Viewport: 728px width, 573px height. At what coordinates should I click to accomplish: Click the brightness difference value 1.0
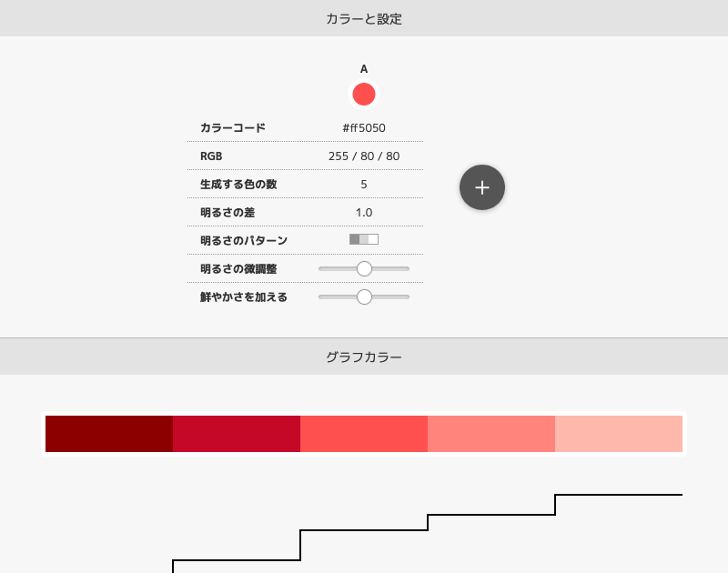pyautogui.click(x=364, y=212)
